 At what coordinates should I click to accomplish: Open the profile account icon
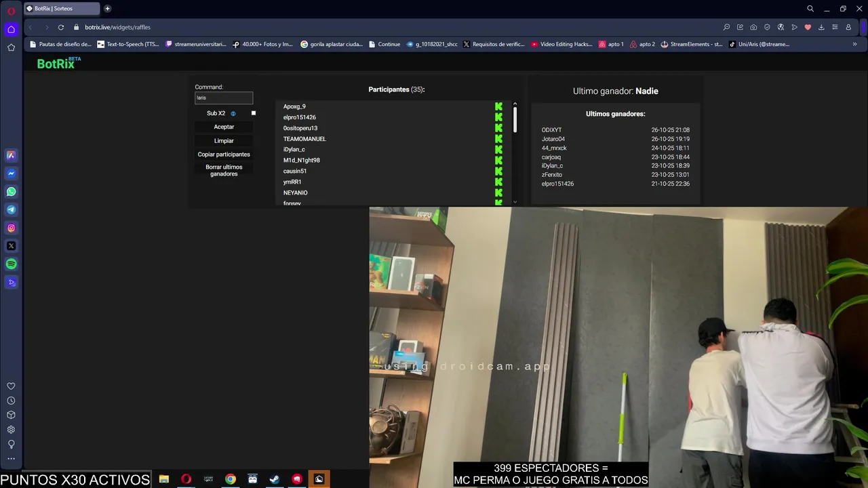pyautogui.click(x=848, y=27)
